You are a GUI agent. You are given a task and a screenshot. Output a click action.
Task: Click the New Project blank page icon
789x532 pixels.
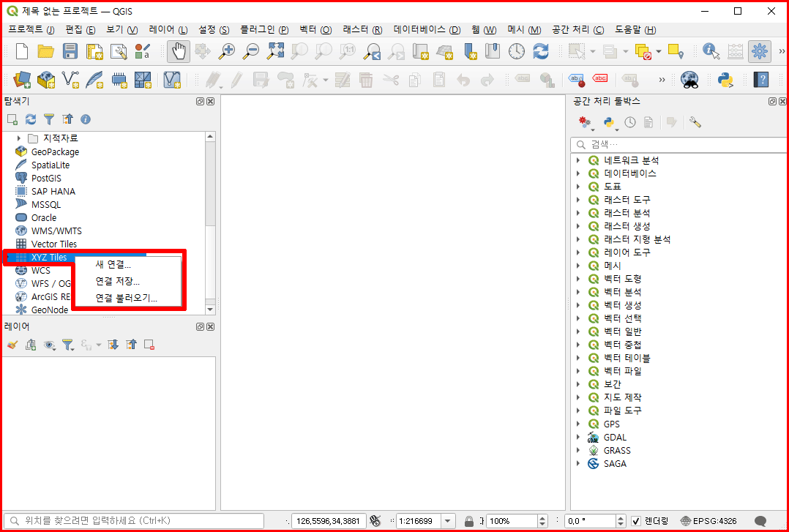pyautogui.click(x=22, y=50)
